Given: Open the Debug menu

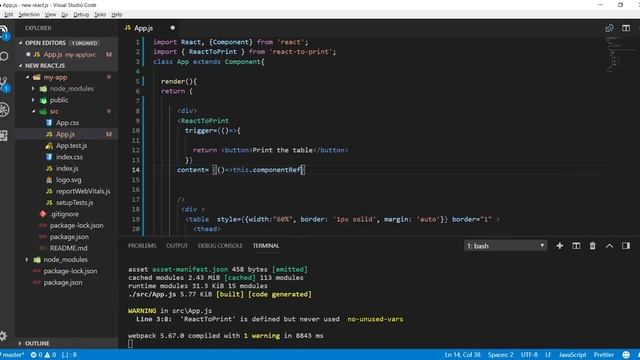Looking at the screenshot, I should pos(81,14).
